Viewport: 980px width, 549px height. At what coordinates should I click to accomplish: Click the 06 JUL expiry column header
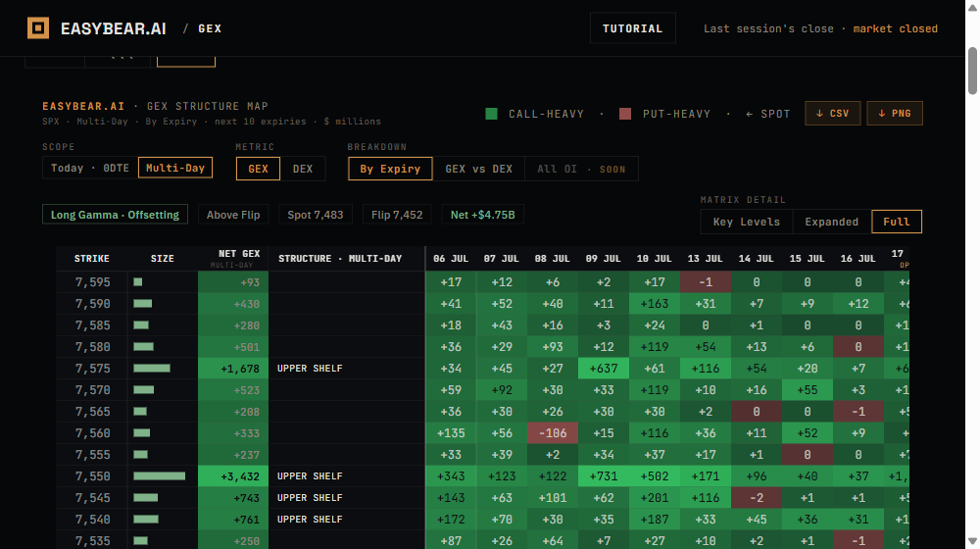[x=451, y=258]
